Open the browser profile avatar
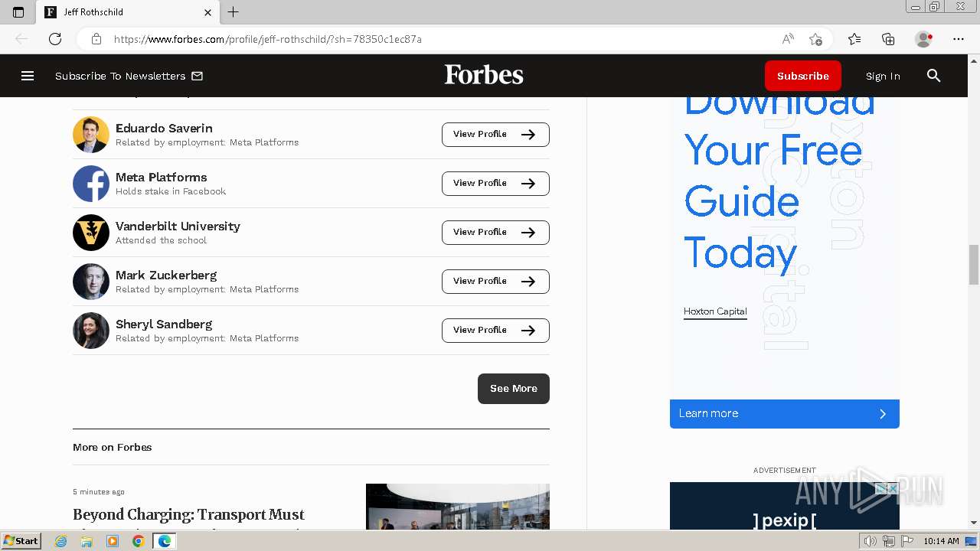980x551 pixels. click(923, 39)
